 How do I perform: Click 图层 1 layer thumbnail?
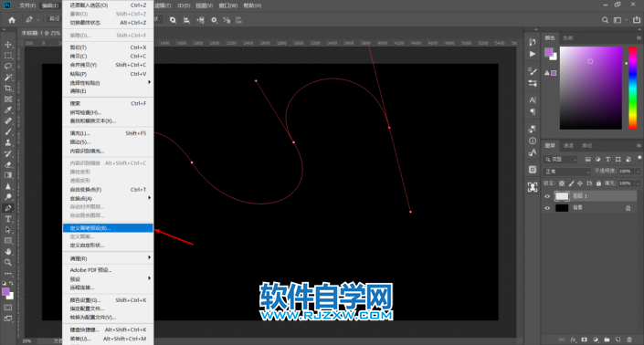[x=562, y=196]
